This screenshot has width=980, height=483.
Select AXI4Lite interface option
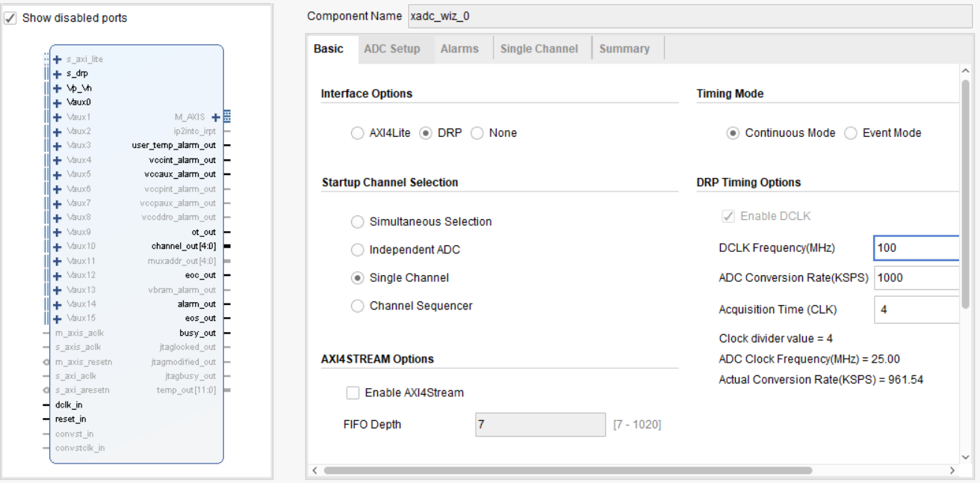click(357, 133)
